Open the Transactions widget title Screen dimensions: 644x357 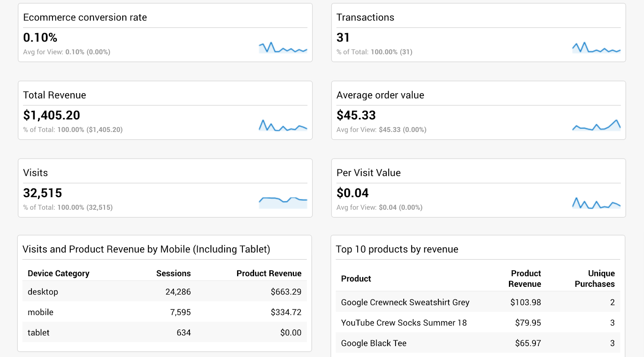point(365,17)
